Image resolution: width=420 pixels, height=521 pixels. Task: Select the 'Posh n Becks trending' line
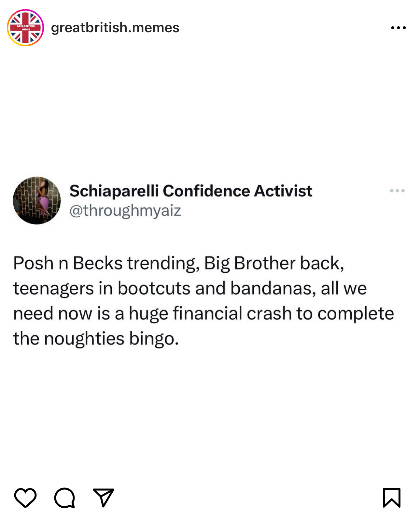[x=179, y=263]
